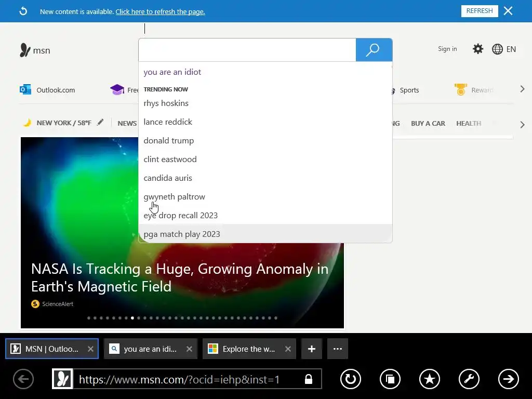The image size is (532, 399).
Task: Open the HEALTH category
Action: coord(469,124)
